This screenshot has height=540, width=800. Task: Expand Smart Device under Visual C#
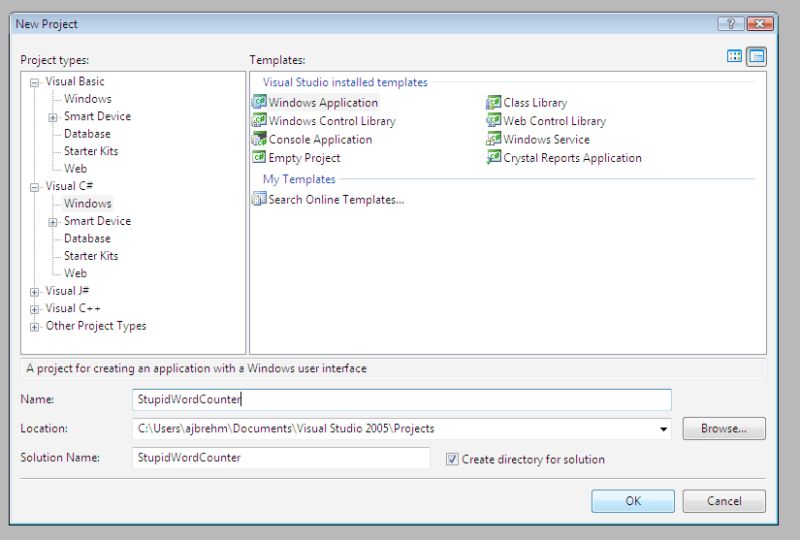tap(53, 222)
